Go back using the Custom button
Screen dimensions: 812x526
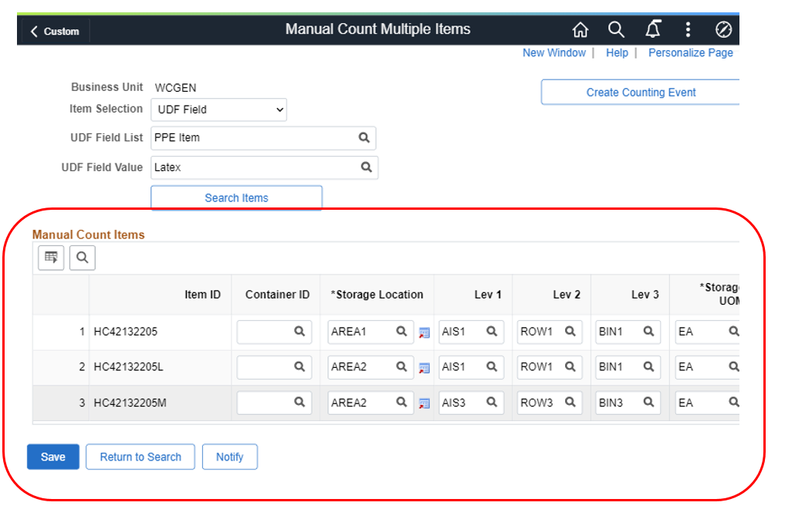point(54,32)
